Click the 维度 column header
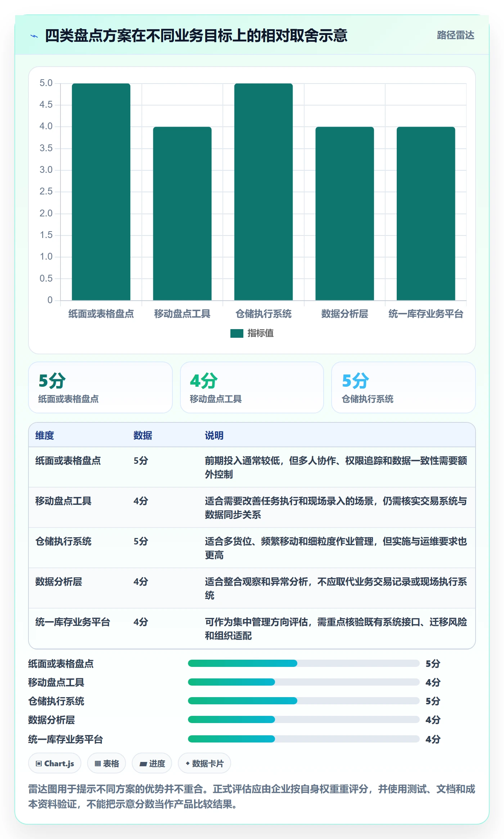This screenshot has width=504, height=839. (x=45, y=435)
